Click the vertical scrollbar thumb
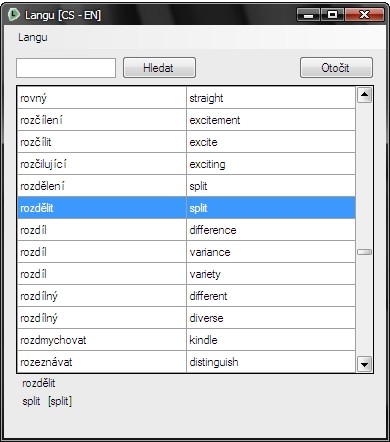The height and width of the screenshot is (442, 390). tap(364, 252)
